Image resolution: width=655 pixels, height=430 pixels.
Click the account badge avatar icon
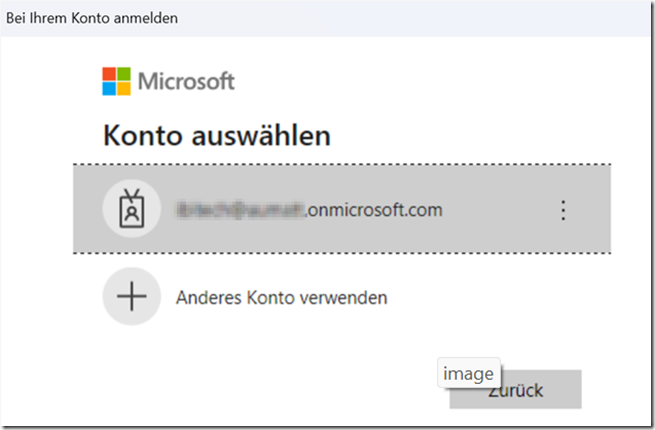[x=131, y=210]
